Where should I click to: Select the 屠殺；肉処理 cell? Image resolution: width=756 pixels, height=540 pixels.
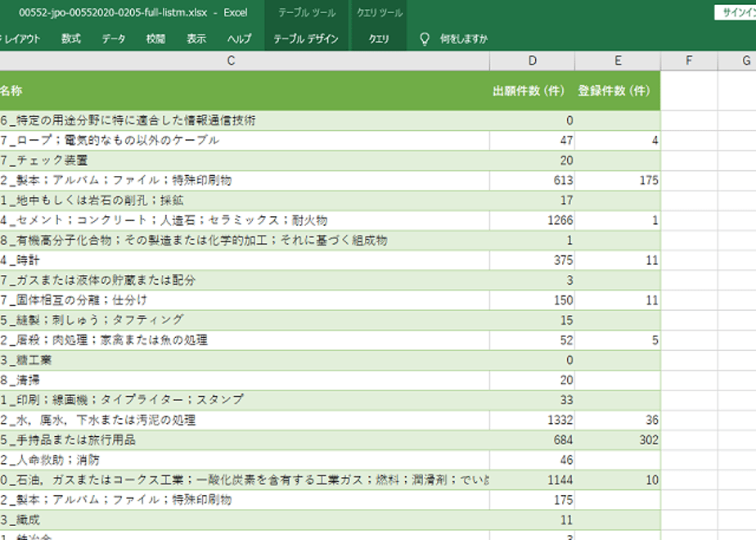point(245,340)
